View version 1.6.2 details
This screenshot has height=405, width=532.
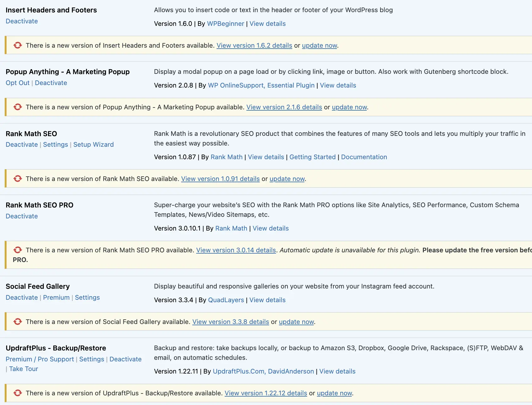[254, 45]
